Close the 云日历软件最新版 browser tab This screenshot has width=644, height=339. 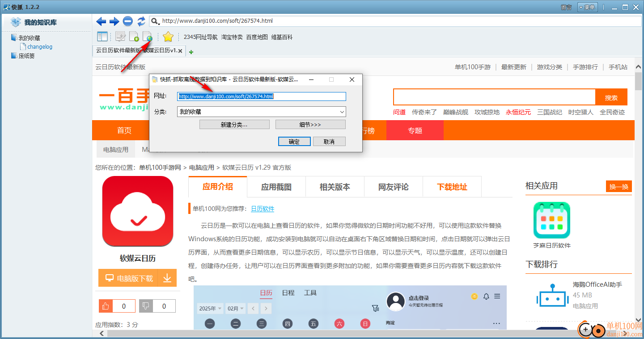(x=180, y=51)
